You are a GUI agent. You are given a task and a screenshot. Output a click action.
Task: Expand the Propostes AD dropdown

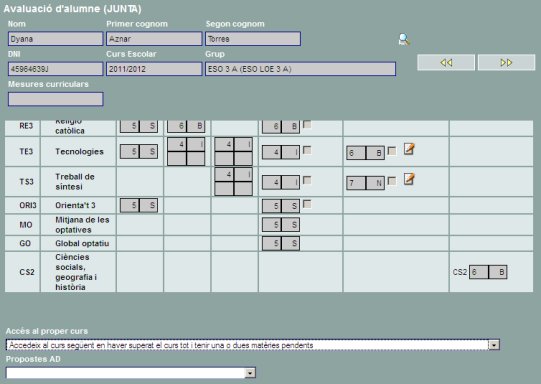pos(250,373)
